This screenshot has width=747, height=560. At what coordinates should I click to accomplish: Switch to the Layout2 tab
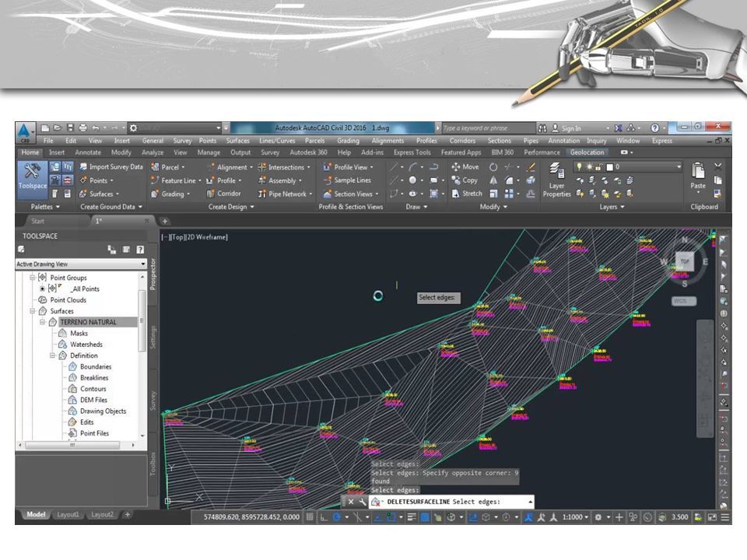[x=103, y=515]
